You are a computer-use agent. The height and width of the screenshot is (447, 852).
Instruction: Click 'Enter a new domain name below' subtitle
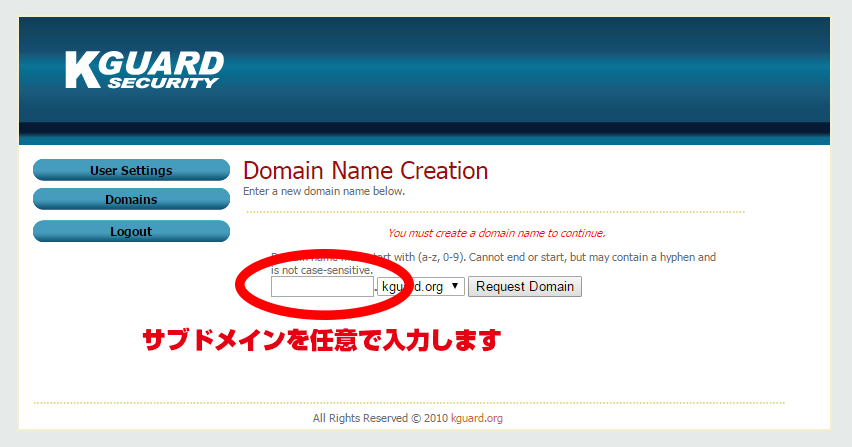(x=324, y=190)
